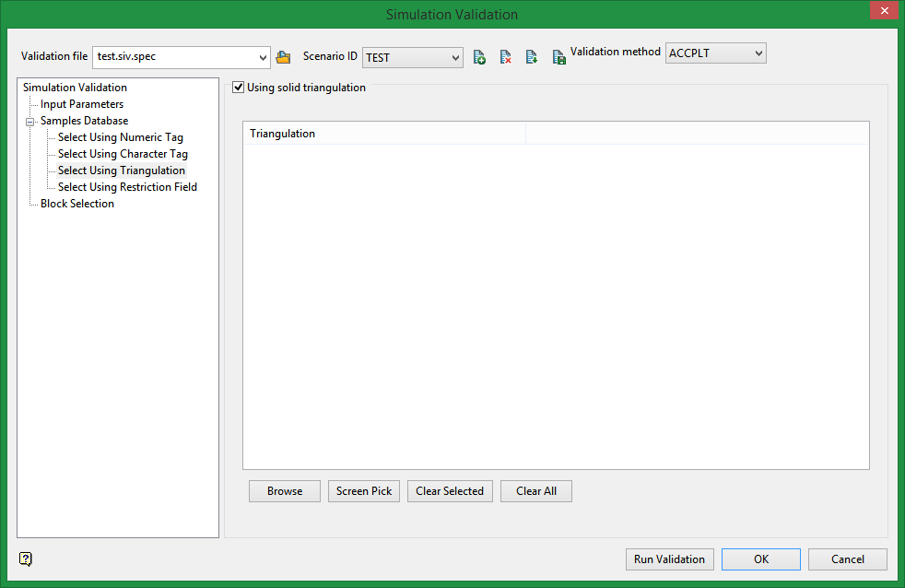This screenshot has width=905, height=588.
Task: Click the delete scenario icon
Action: [506, 57]
